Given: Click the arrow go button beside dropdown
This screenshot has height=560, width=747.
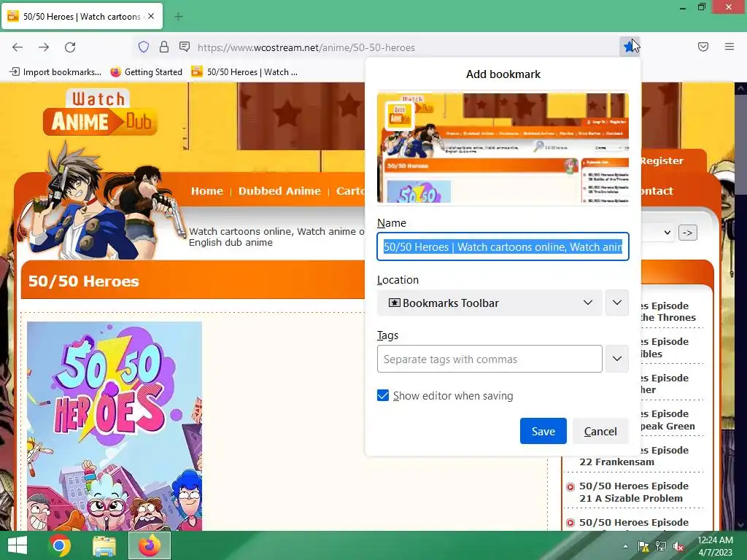Looking at the screenshot, I should click(x=687, y=233).
